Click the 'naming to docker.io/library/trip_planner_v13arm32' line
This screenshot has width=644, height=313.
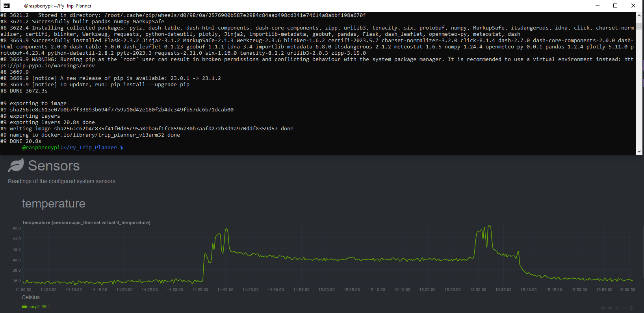tap(90, 135)
